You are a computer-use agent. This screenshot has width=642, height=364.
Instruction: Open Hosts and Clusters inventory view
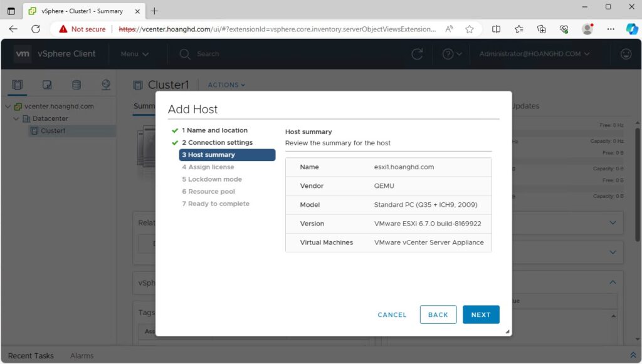[17, 85]
